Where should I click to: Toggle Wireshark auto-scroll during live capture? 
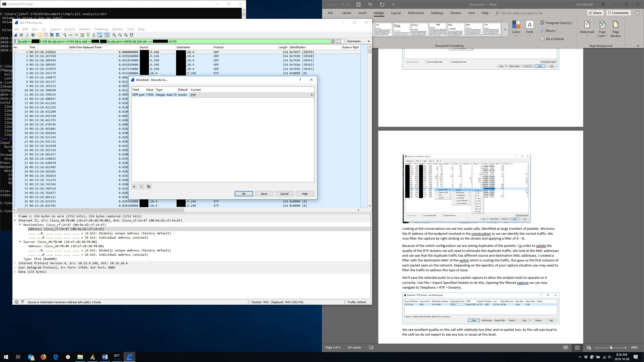(100, 35)
